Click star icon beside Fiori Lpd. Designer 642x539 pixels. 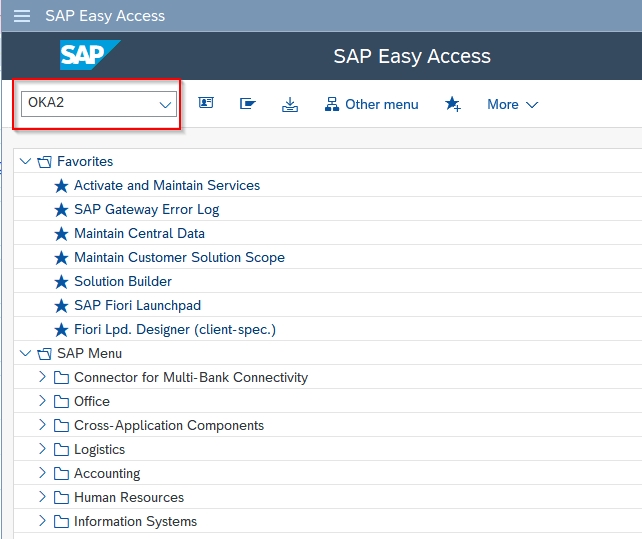(61, 330)
